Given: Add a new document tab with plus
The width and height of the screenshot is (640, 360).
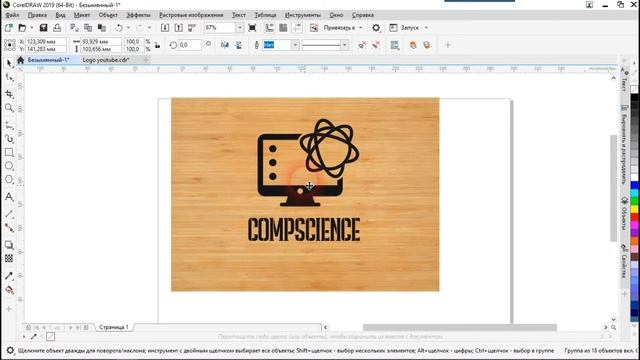Looking at the screenshot, I should (x=145, y=60).
